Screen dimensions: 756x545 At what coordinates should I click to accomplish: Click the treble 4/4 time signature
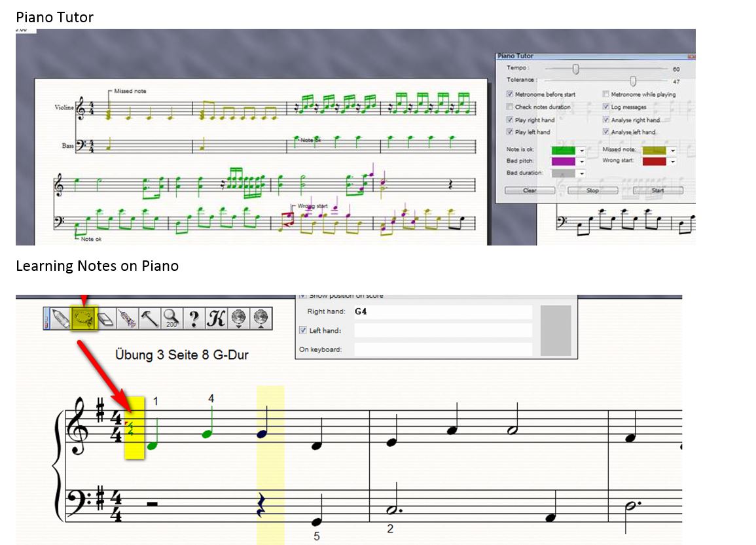click(116, 427)
